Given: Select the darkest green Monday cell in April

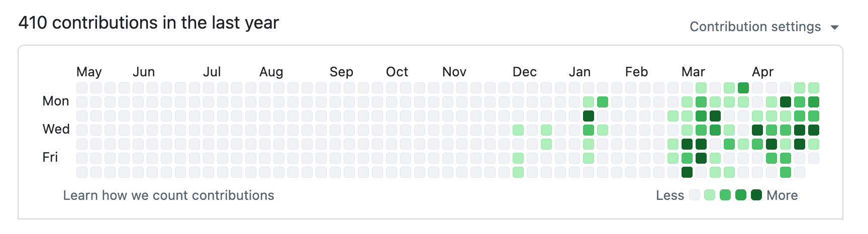Looking at the screenshot, I should coord(786,102).
